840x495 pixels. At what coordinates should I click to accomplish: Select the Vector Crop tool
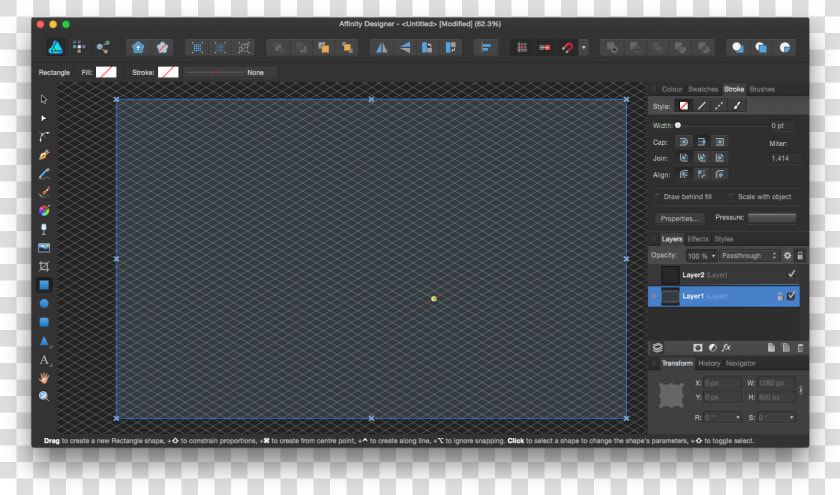[x=44, y=266]
